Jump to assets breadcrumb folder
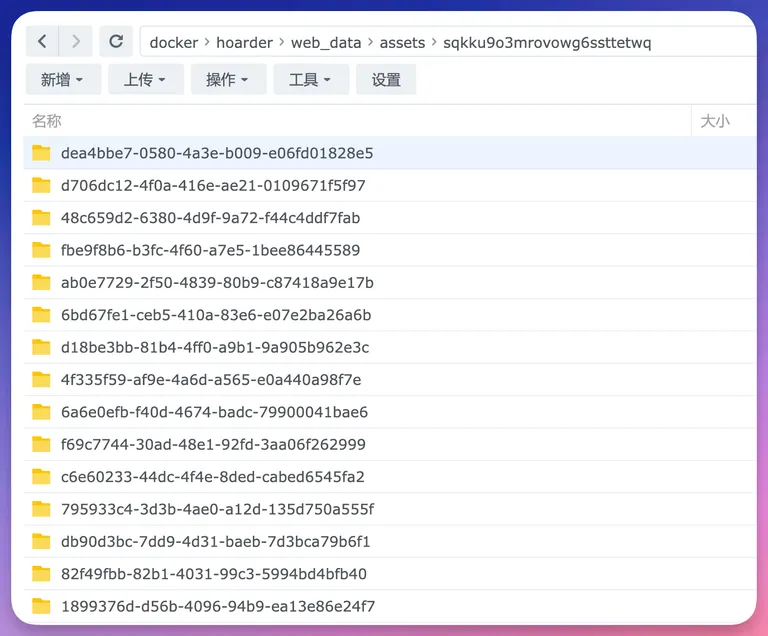The width and height of the screenshot is (768, 636). [x=402, y=43]
